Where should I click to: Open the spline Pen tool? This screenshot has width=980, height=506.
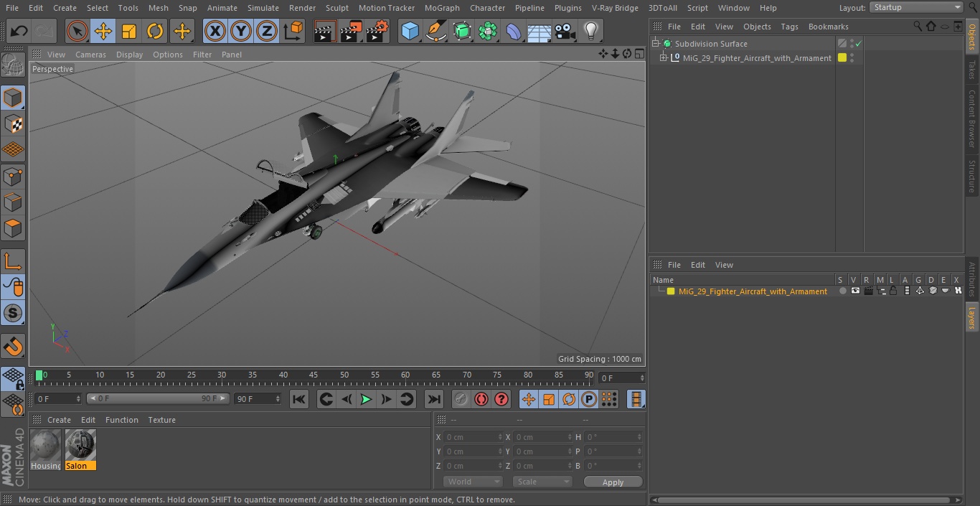tap(435, 31)
